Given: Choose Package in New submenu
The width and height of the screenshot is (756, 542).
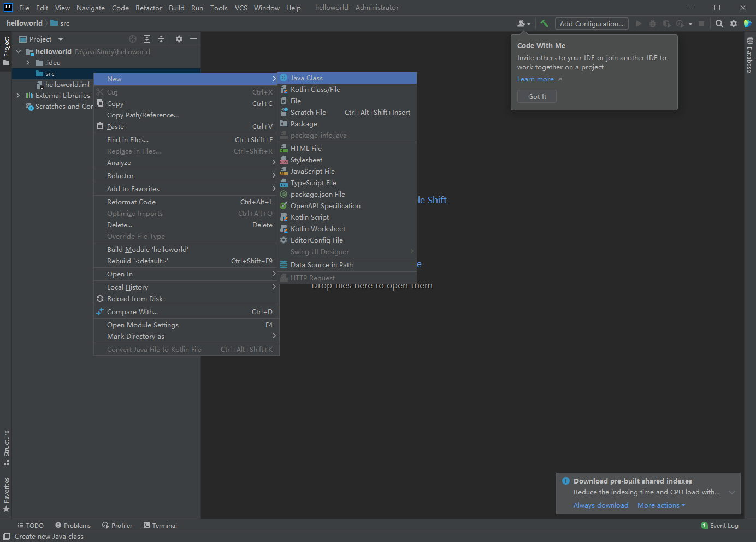Looking at the screenshot, I should (x=347, y=124).
